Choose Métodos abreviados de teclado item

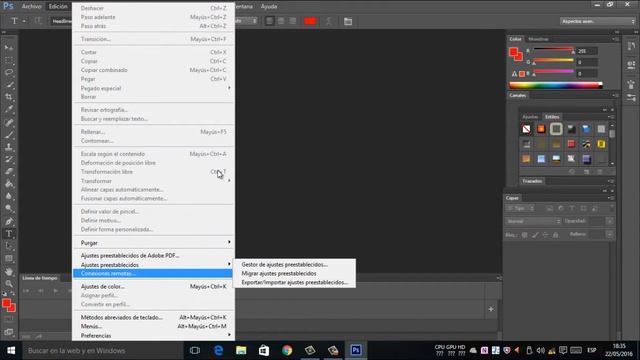(x=153, y=317)
